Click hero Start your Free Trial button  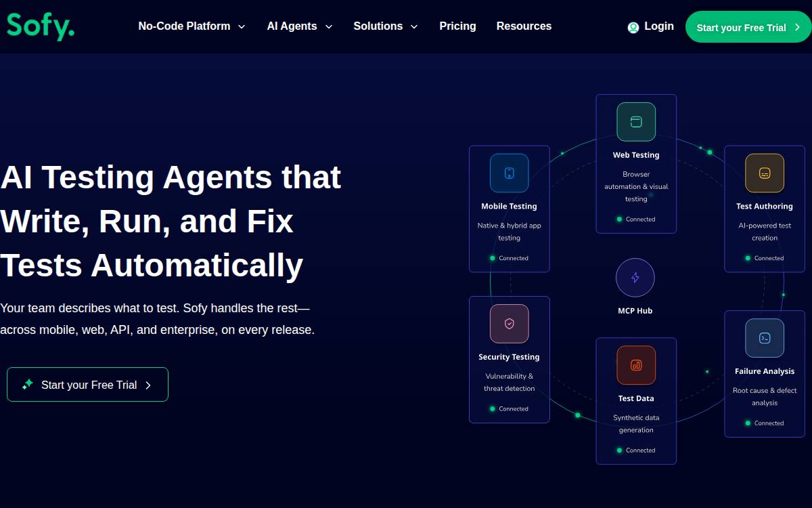[87, 385]
